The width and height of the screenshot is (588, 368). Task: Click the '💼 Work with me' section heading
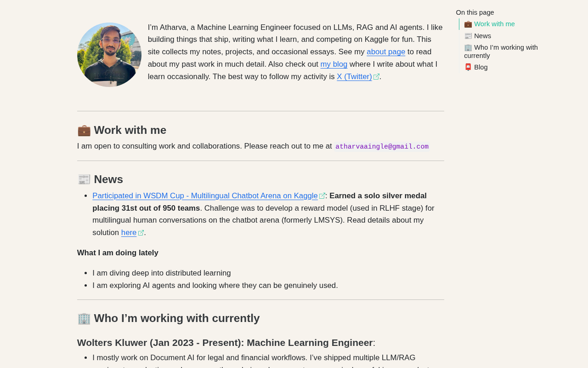tap(130, 130)
